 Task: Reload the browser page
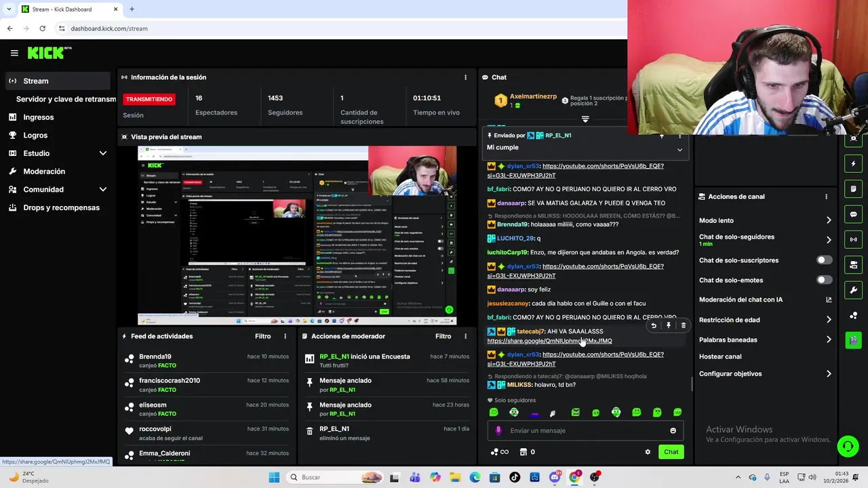tap(42, 28)
